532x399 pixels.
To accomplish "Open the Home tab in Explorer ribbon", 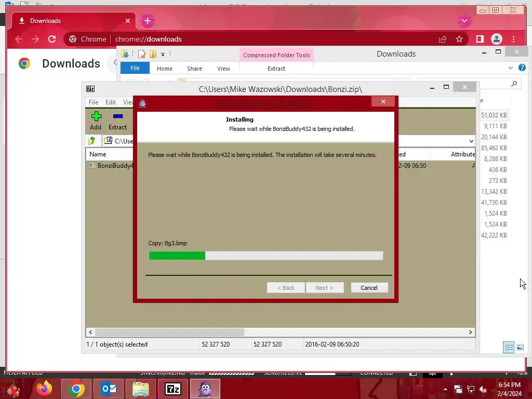I will coord(165,68).
